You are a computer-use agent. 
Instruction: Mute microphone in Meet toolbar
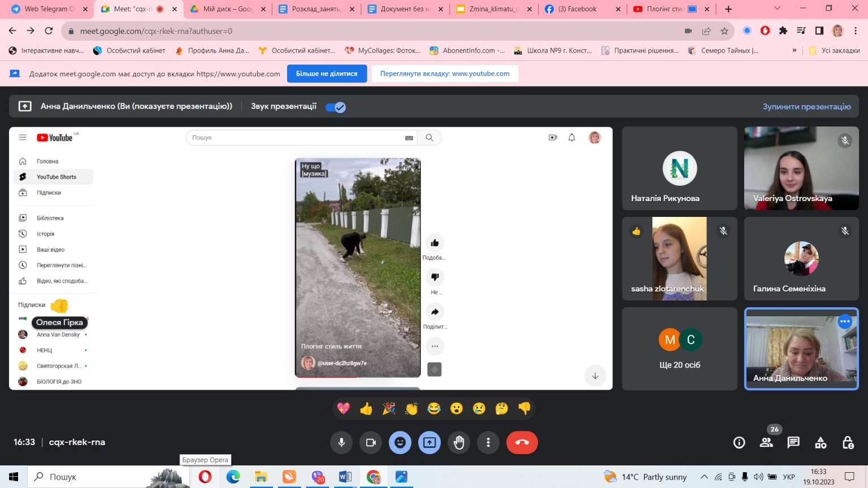click(x=341, y=443)
